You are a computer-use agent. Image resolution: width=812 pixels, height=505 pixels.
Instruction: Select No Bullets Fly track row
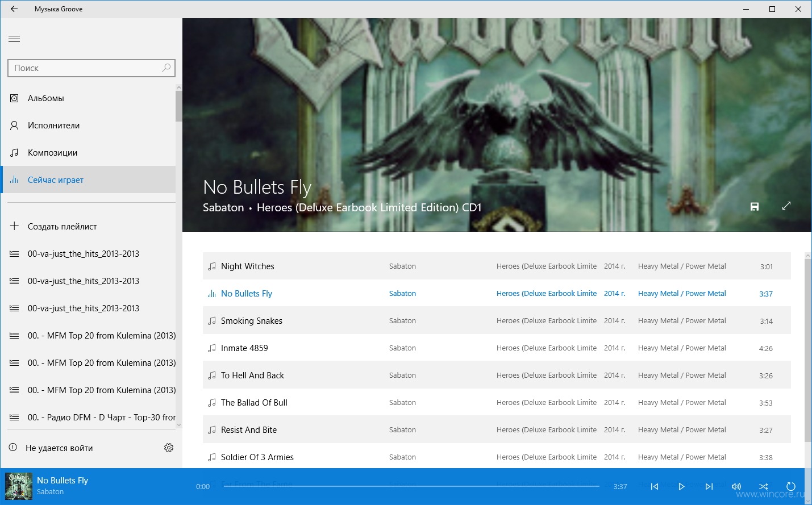(497, 294)
